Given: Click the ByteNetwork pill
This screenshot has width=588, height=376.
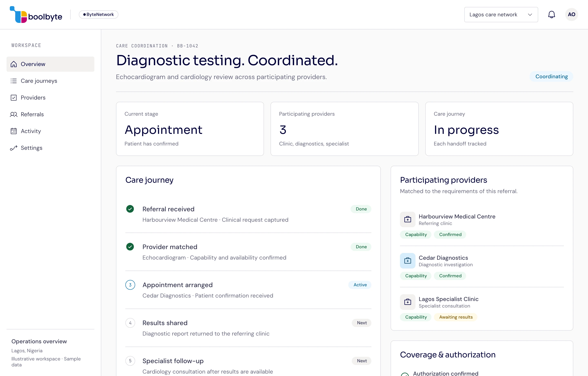Looking at the screenshot, I should coord(98,15).
